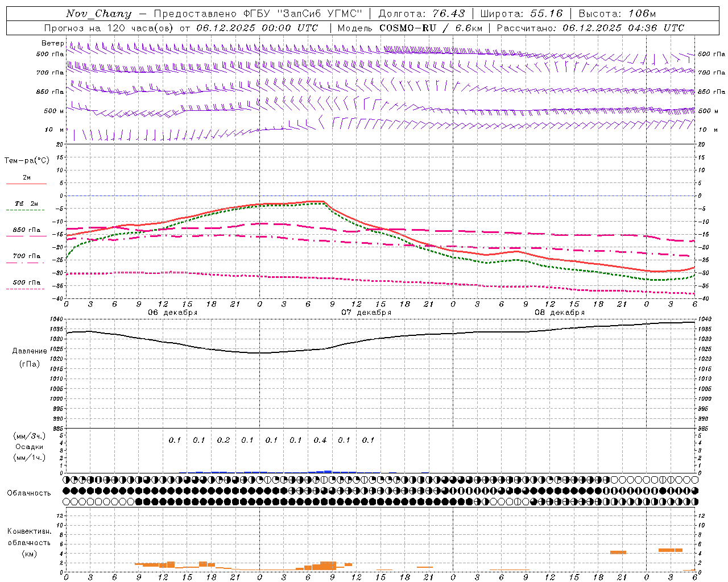The height and width of the screenshot is (582, 728).
Task: Select the Тем-ра(°C) axis label
Action: pos(27,161)
